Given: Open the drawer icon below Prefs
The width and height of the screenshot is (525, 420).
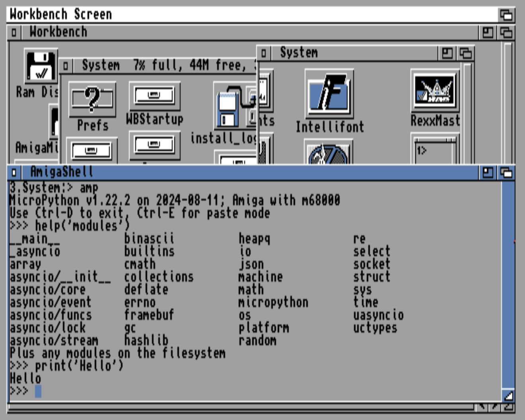Looking at the screenshot, I should click(91, 150).
